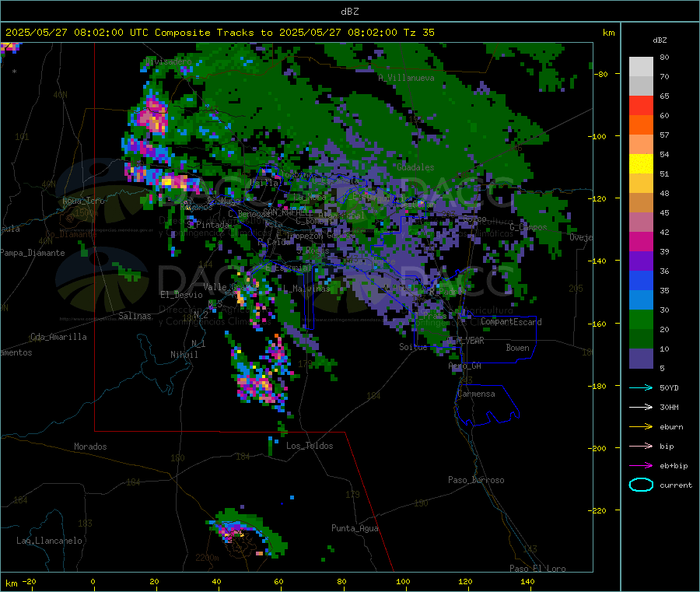This screenshot has height=592, width=700.
Task: Click the '2200m' elevation label near bottom
Action: point(207,558)
